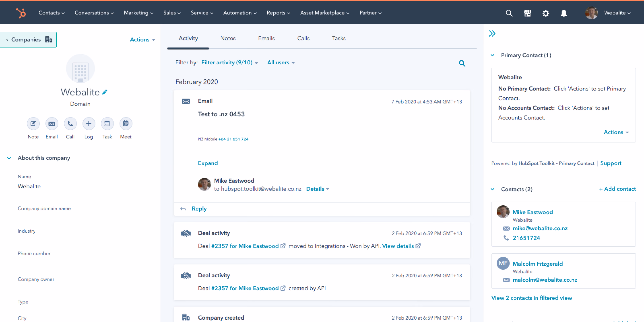
Task: Click the Meet calendar icon
Action: tap(126, 123)
